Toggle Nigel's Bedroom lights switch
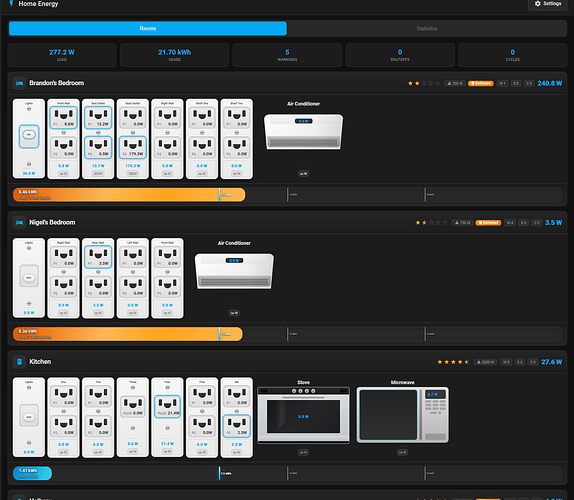The image size is (574, 500). coord(29,276)
